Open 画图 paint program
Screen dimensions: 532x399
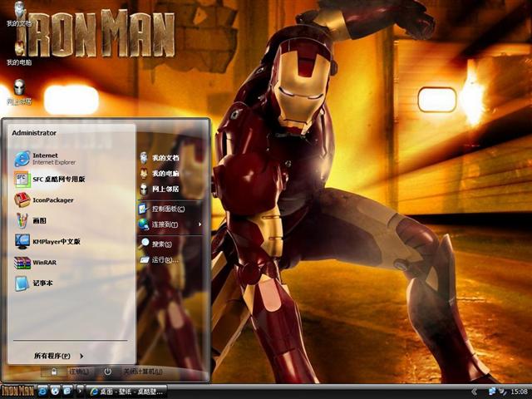31,220
